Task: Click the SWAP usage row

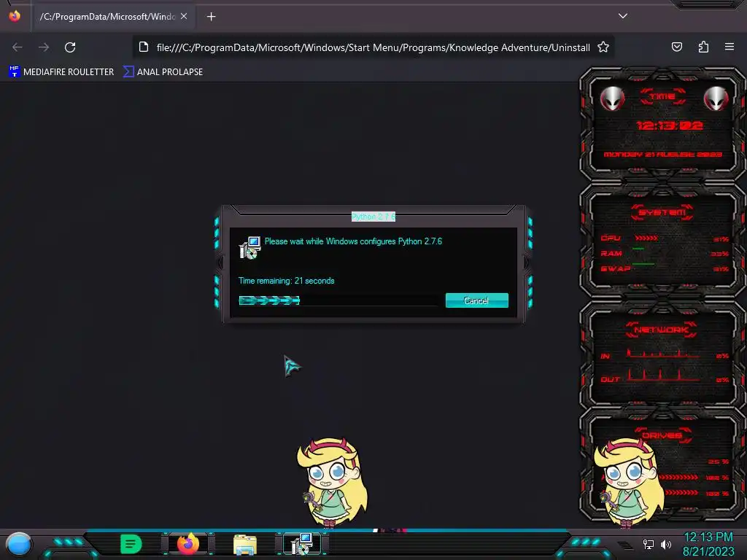Action: click(664, 268)
